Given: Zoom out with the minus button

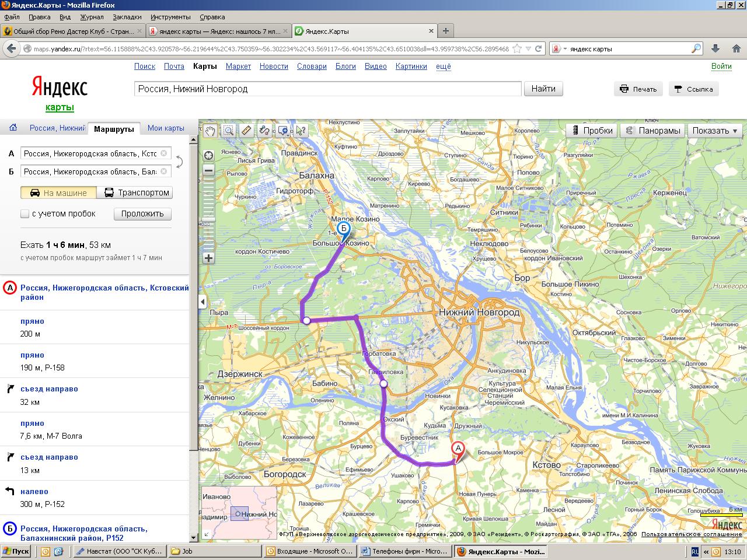Looking at the screenshot, I should click(x=208, y=171).
